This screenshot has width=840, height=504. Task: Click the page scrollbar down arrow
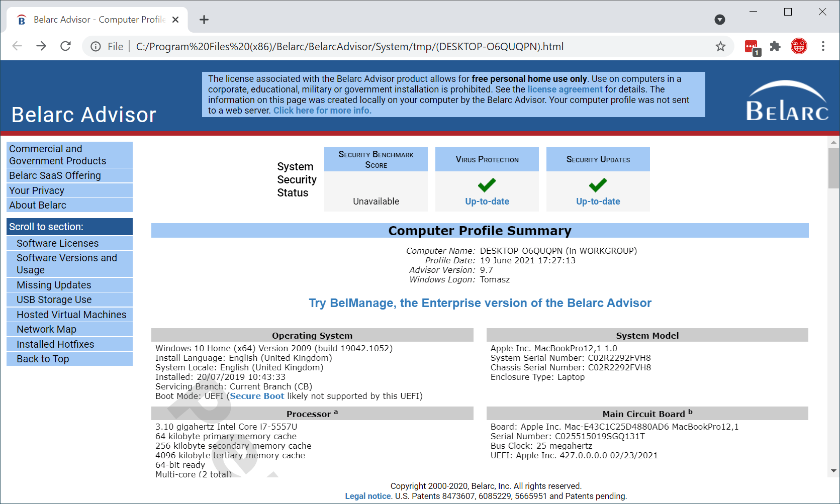click(834, 471)
